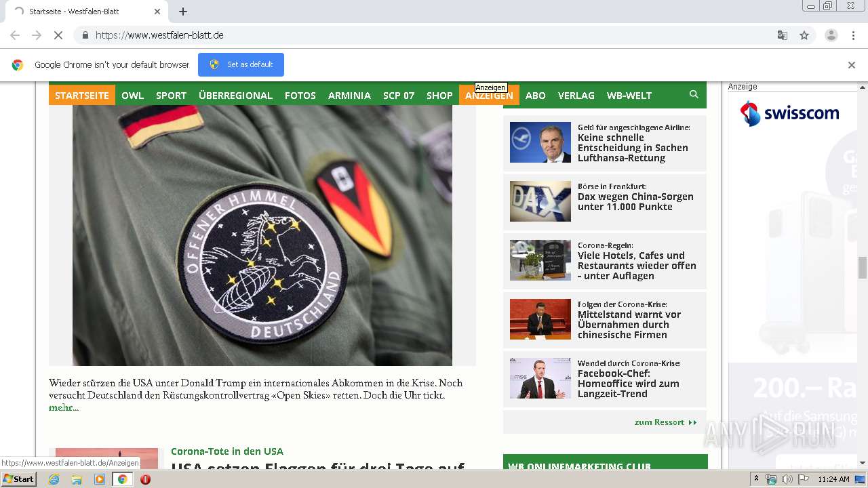This screenshot has height=488, width=868.
Task: Open the Action Center flag icon
Action: point(803,479)
